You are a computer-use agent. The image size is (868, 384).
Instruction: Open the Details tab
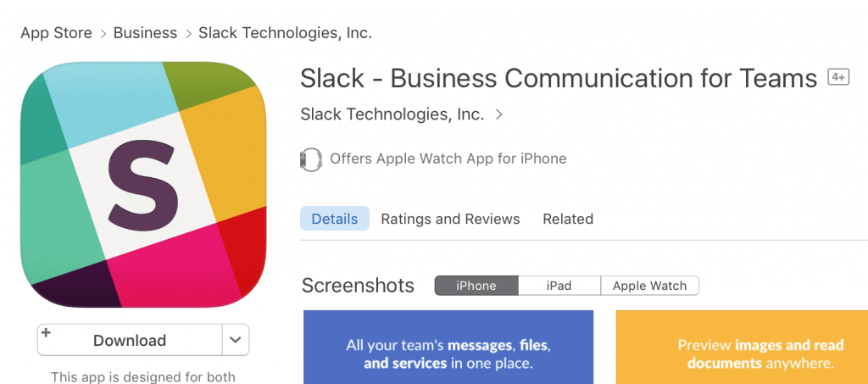334,219
